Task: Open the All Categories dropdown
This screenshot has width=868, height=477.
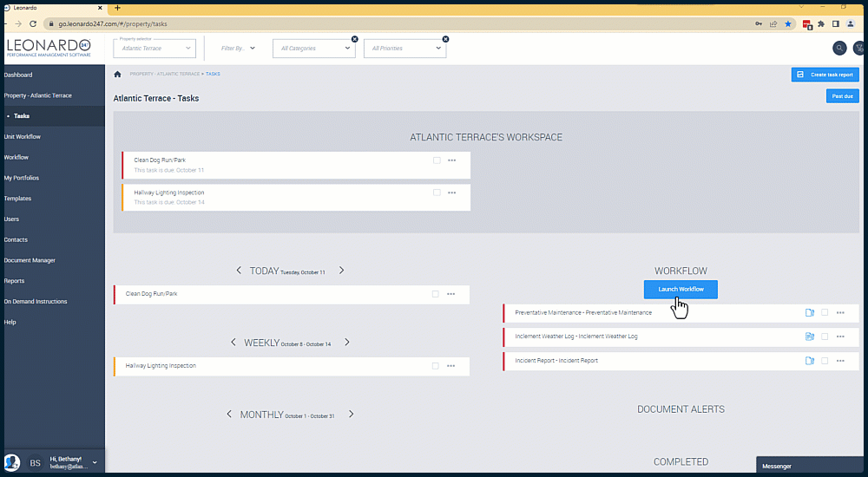Action: 314,49
